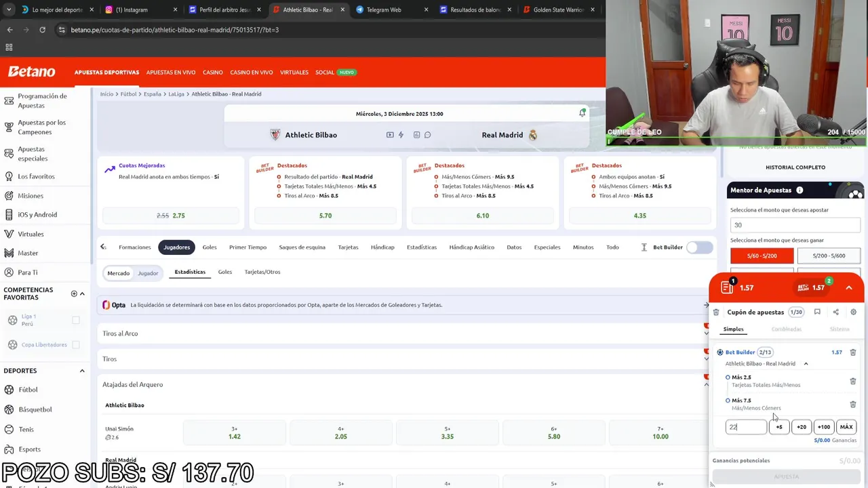This screenshot has width=868, height=488.
Task: Collapse the Deportes section
Action: pyautogui.click(x=82, y=371)
